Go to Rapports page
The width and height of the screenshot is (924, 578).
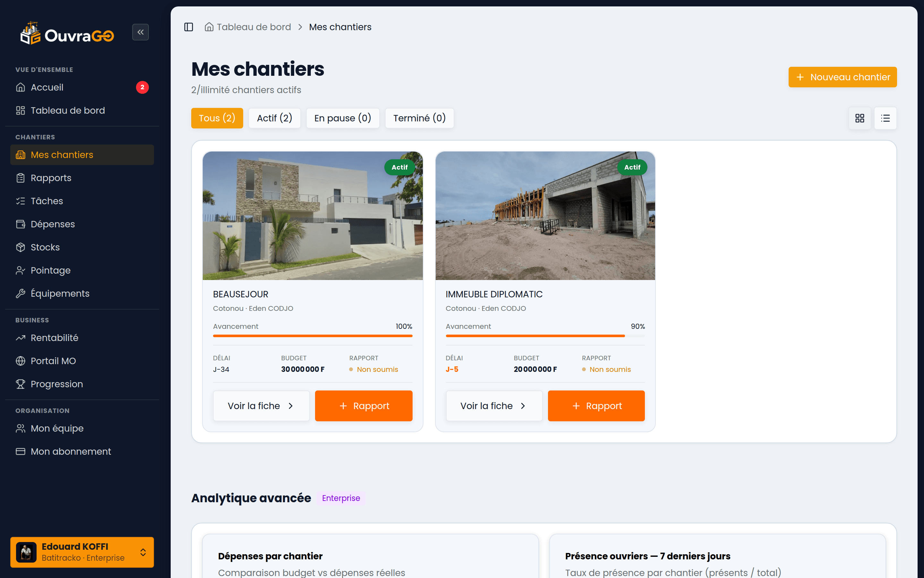pyautogui.click(x=82, y=178)
